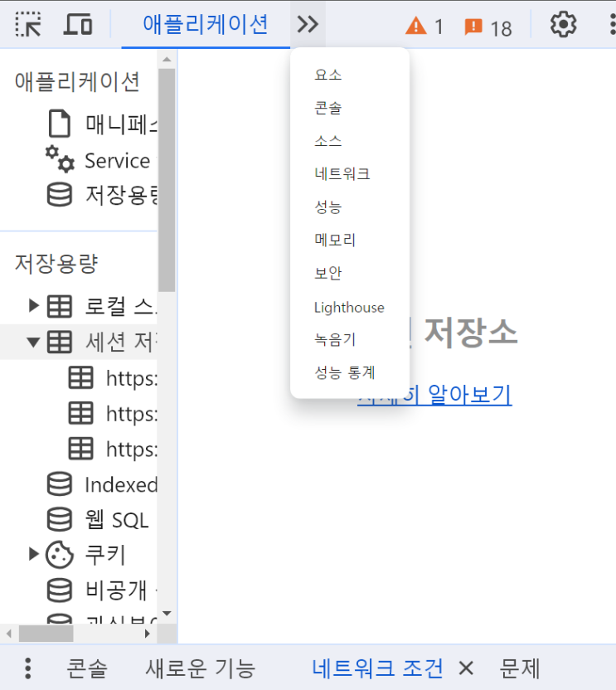This screenshot has height=690, width=616.
Task: Switch to the drawer 콘솔 tab
Action: click(x=87, y=668)
